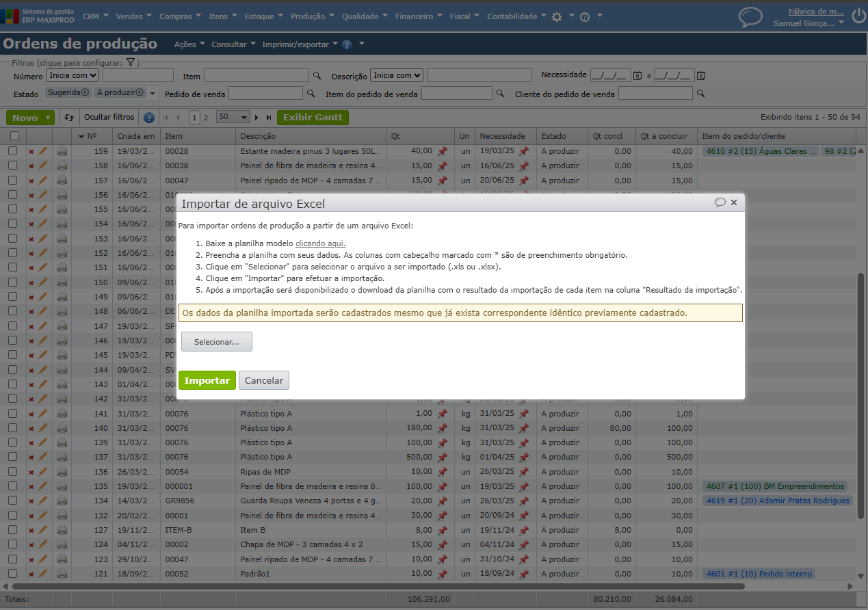Image resolution: width=868 pixels, height=610 pixels.
Task: Open the Financeiro menu
Action: (419, 16)
